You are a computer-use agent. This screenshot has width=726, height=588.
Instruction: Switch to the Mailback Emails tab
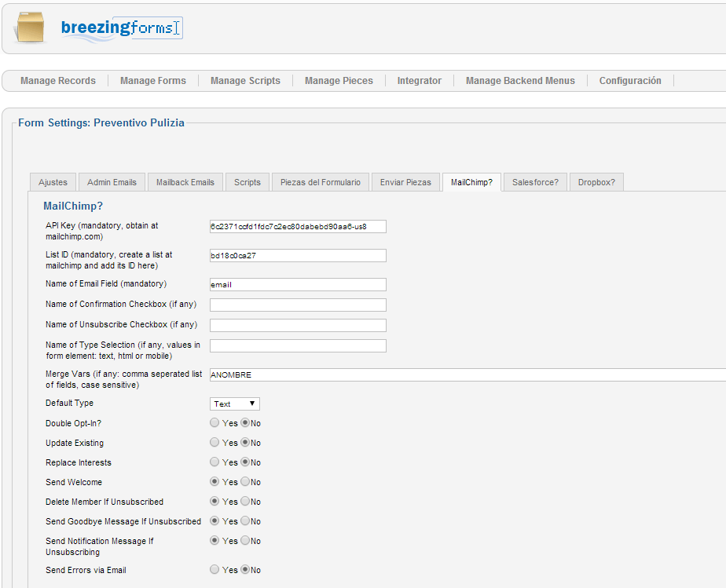pos(185,182)
